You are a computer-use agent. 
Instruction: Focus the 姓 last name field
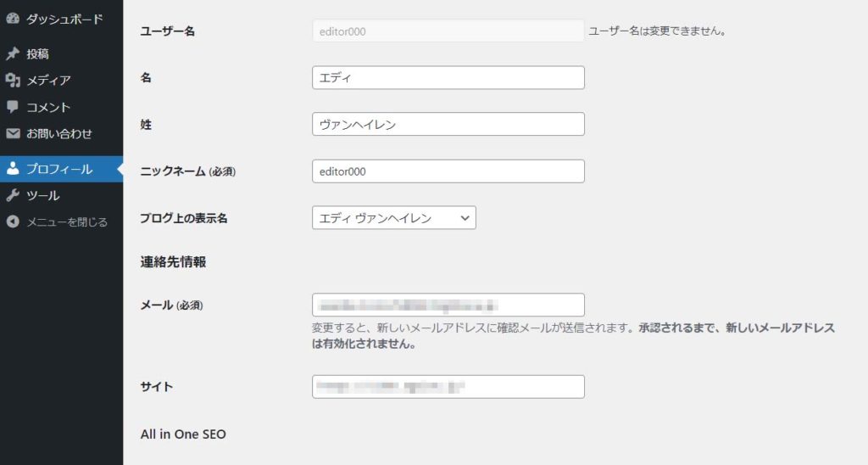tap(448, 125)
